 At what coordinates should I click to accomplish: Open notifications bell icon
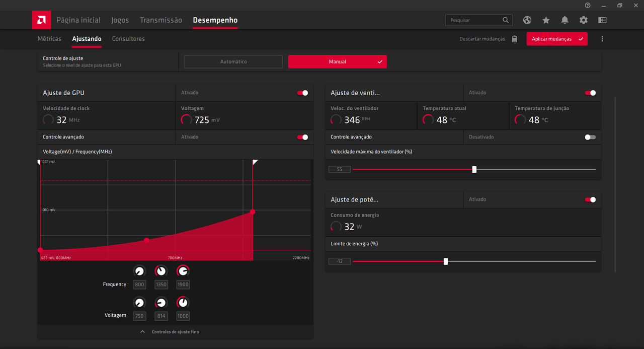coord(565,20)
